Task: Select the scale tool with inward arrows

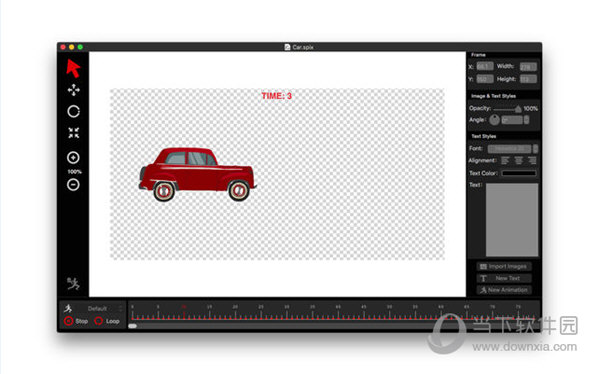Action: (x=73, y=133)
